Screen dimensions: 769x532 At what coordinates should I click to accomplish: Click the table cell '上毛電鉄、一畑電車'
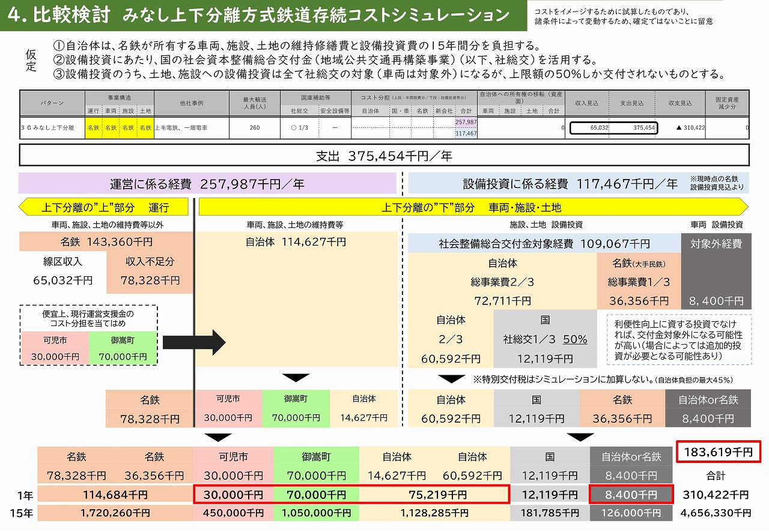(181, 128)
